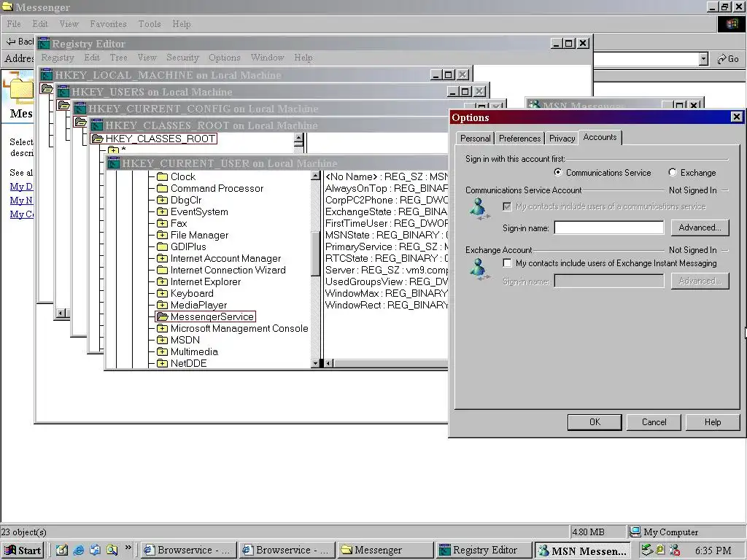Click the HKEY_USERS window title icon
The image size is (747, 560).
pos(63,91)
